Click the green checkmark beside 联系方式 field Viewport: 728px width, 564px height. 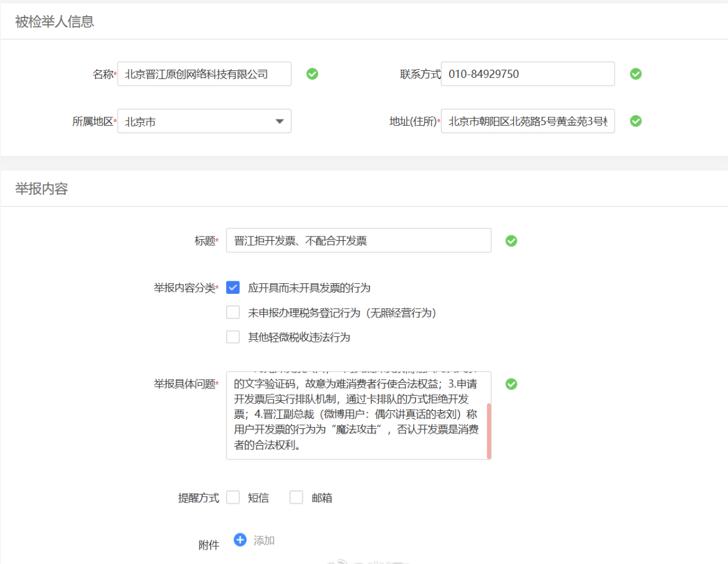click(635, 74)
